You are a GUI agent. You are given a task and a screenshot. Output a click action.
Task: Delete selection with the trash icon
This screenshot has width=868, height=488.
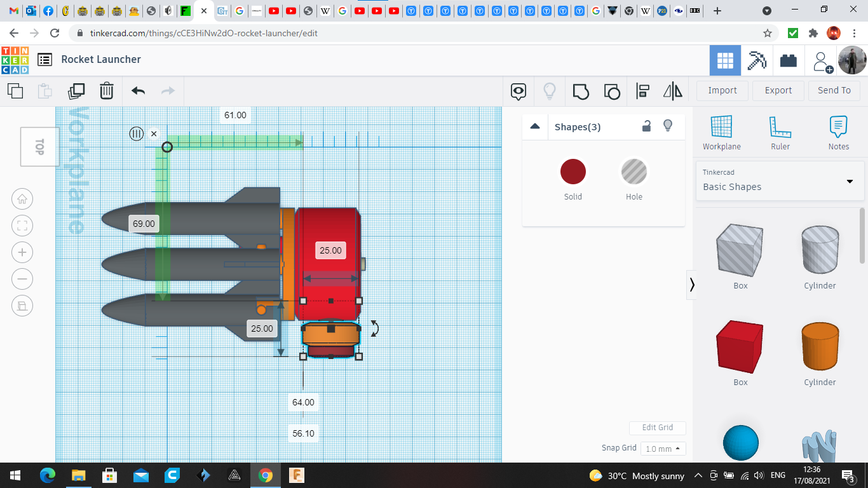107,91
